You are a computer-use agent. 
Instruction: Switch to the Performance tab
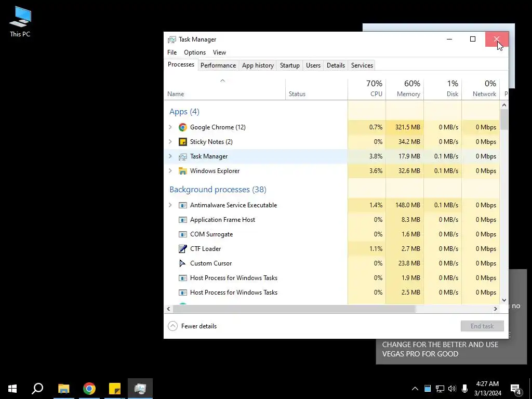pos(218,65)
